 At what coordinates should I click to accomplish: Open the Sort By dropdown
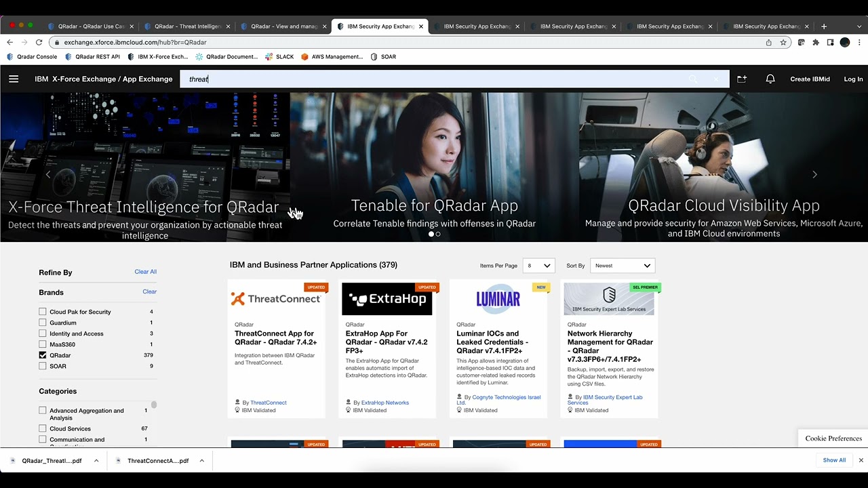coord(623,266)
